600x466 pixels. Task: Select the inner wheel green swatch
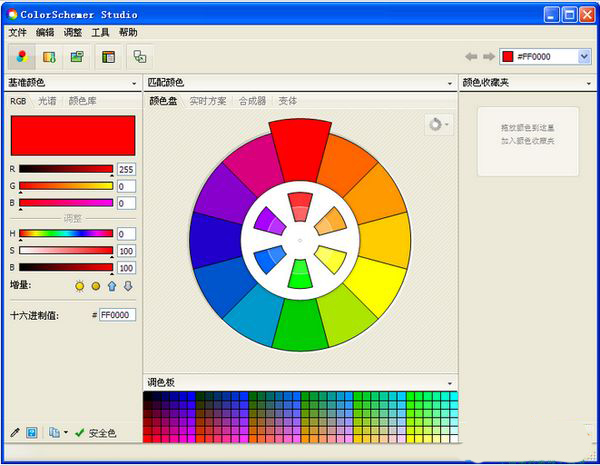point(300,274)
